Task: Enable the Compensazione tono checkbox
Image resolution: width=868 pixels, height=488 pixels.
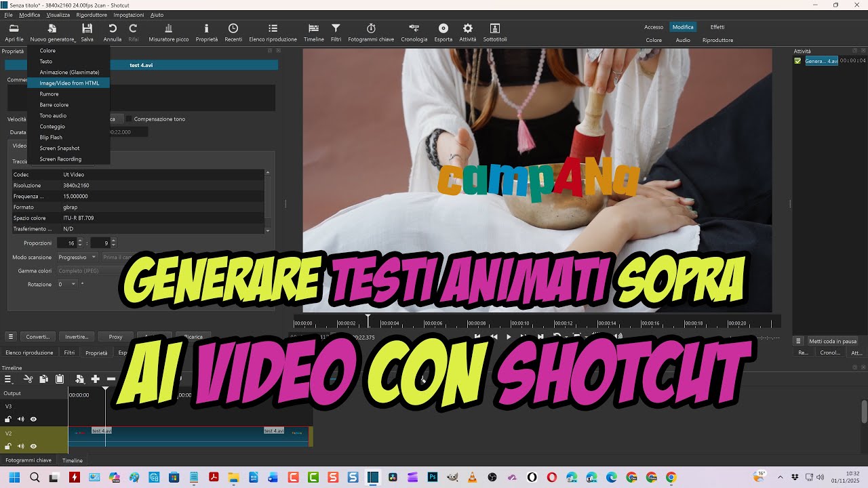Action: (129, 119)
